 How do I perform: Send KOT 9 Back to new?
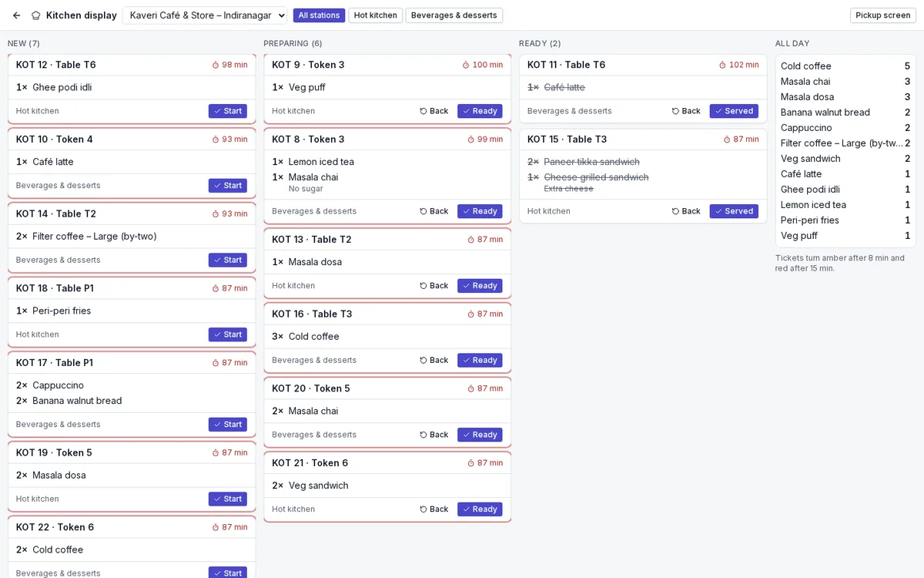434,111
